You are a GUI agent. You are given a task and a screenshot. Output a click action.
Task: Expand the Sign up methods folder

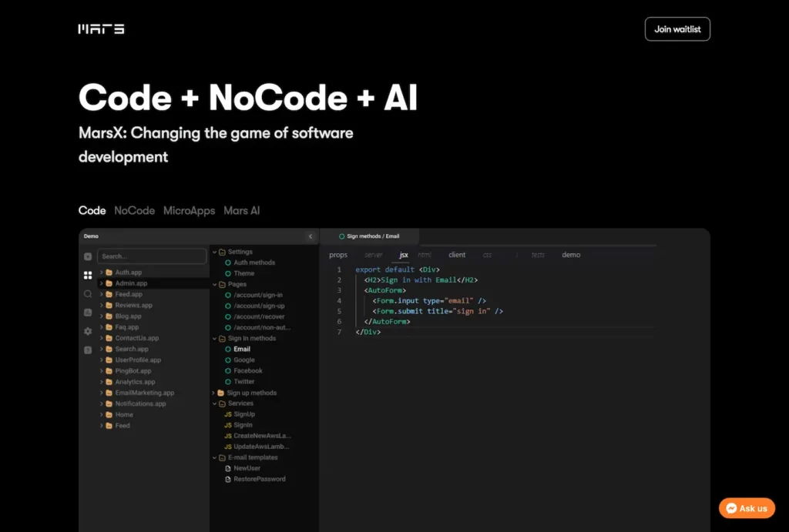click(x=250, y=393)
